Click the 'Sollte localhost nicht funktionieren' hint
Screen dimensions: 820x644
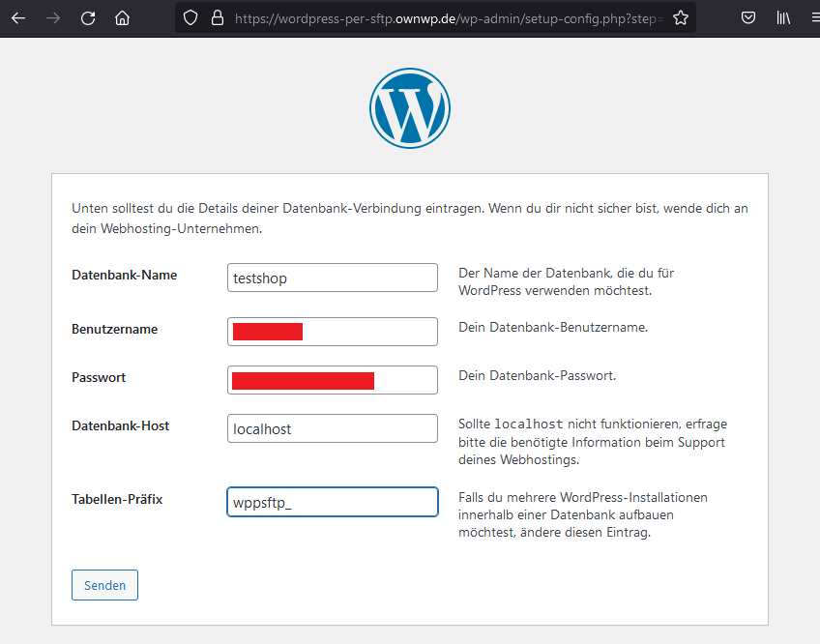pyautogui.click(x=593, y=442)
